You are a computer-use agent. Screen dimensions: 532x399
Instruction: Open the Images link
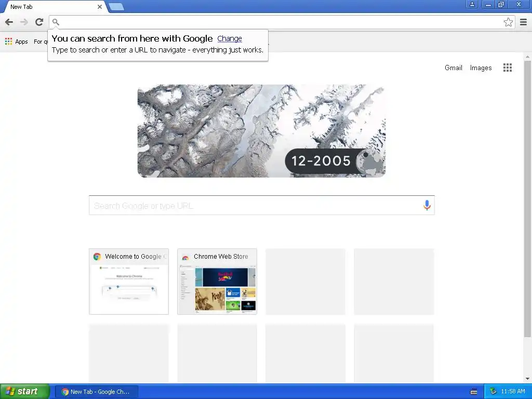coord(481,68)
